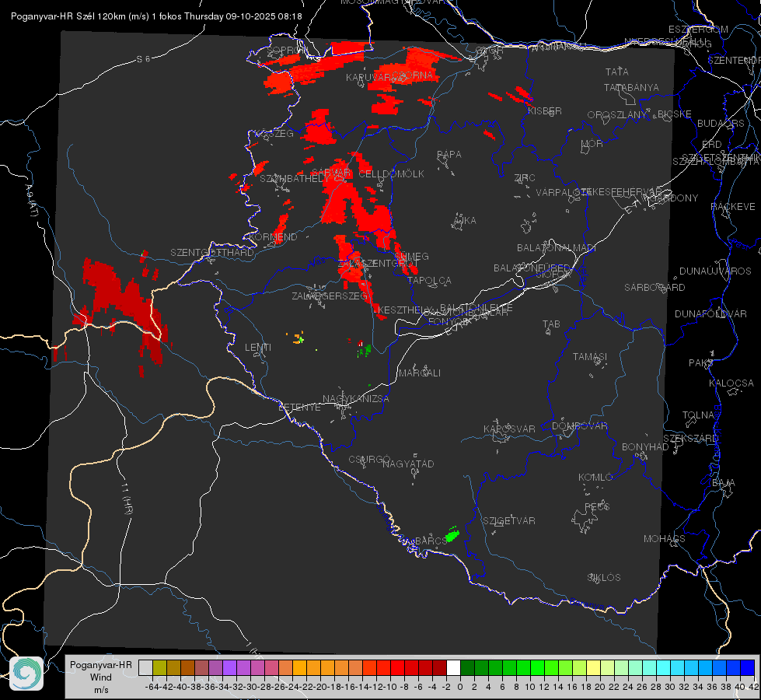
Task: Click the S 6 road label
Action: coord(143,59)
